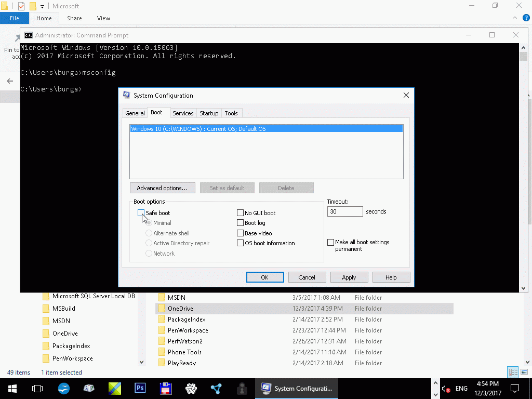This screenshot has width=532, height=399.
Task: Click the Explorer back arrow
Action: (10, 81)
